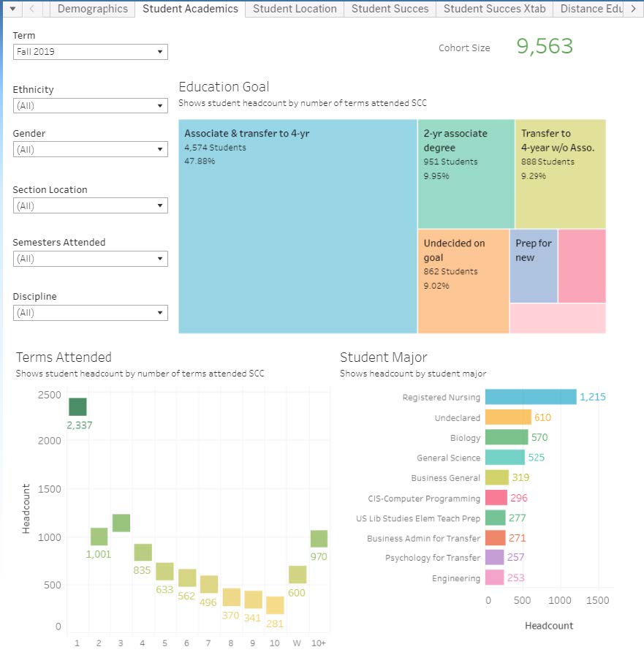This screenshot has height=655, width=644.
Task: Switch to the Student Succes tab
Action: tap(390, 9)
